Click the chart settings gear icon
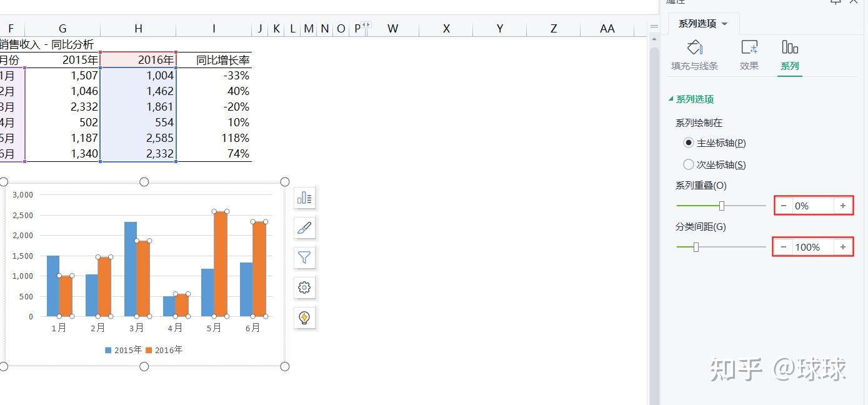The image size is (868, 405). pyautogui.click(x=304, y=287)
